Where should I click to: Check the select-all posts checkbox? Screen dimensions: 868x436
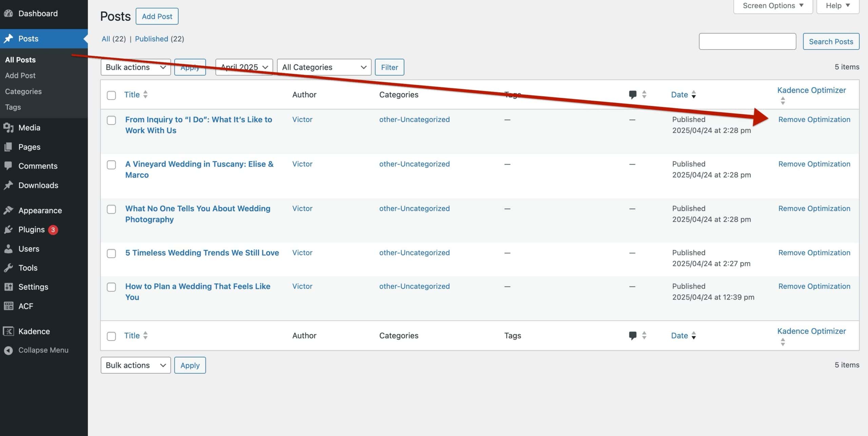111,95
